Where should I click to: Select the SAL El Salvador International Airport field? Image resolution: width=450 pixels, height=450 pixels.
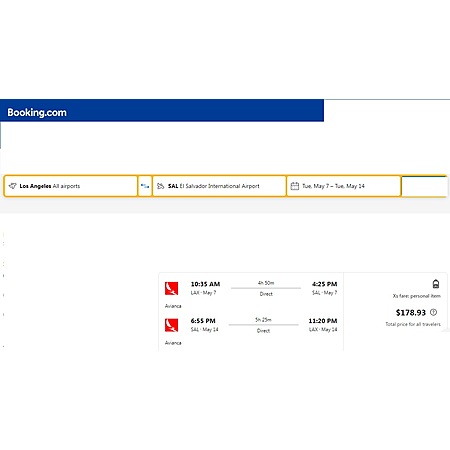coord(219,186)
